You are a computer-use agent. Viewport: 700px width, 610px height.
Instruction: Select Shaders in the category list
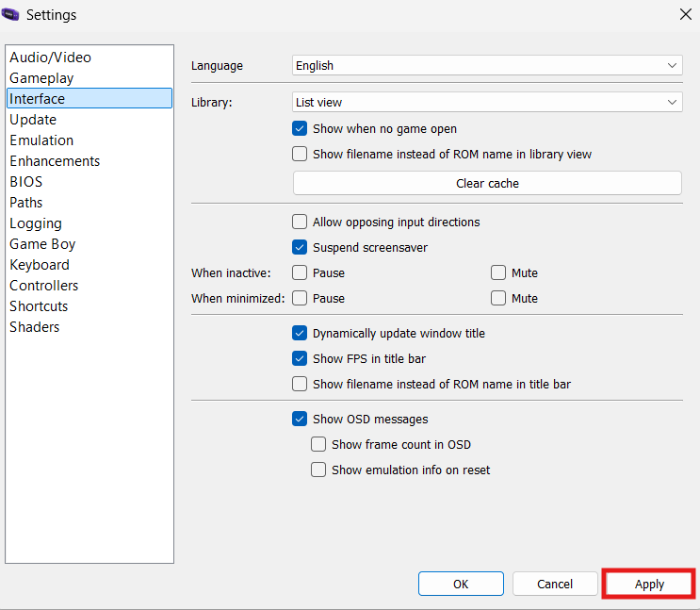90,326
